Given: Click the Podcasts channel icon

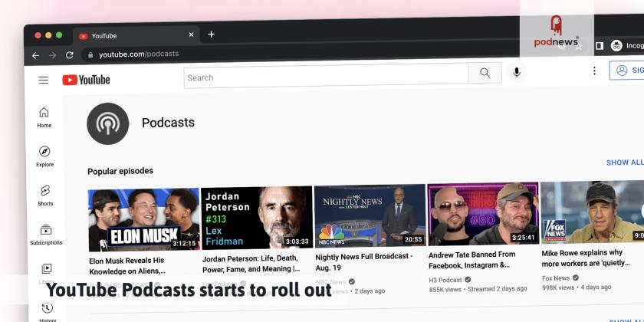Looking at the screenshot, I should pos(107,123).
